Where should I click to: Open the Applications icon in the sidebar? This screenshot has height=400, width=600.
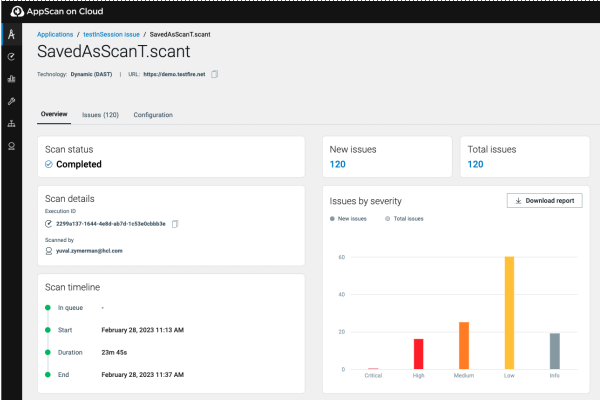point(11,35)
